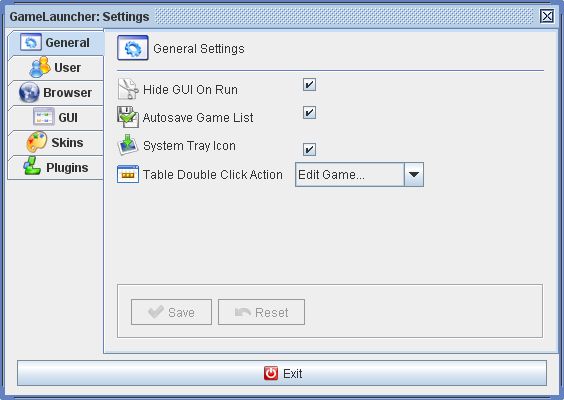Click the Exit button

(x=282, y=373)
